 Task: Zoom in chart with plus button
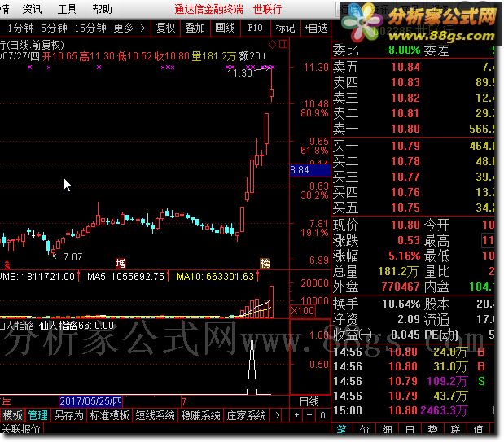296,415
